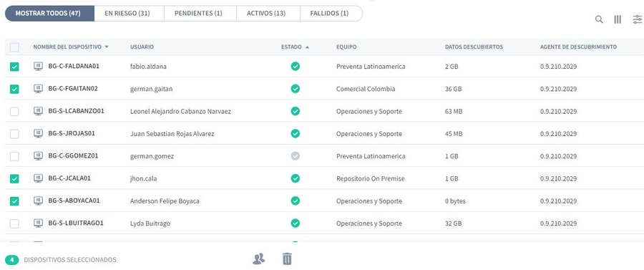Uncheck the BG-C-FGAITAN02 checkbox
The image size is (644, 270).
point(14,89)
